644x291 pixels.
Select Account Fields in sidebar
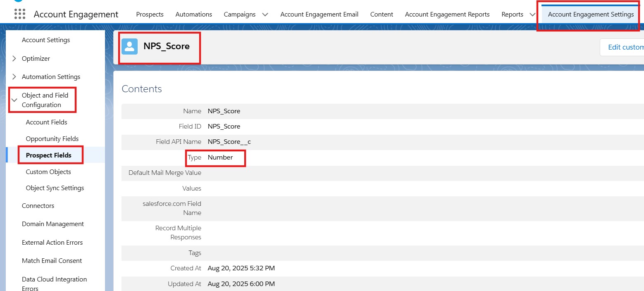(x=46, y=122)
